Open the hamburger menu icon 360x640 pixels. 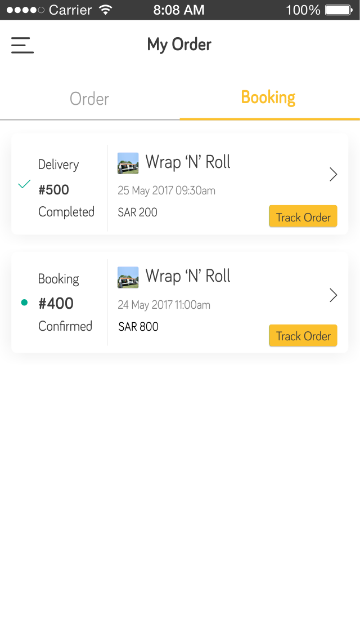tap(22, 44)
